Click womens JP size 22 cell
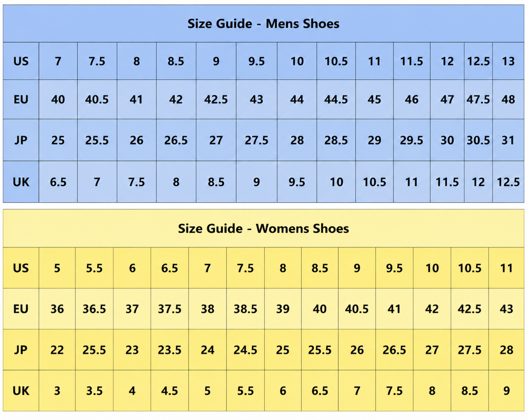Viewport: 528px width, 420px height. (57, 350)
